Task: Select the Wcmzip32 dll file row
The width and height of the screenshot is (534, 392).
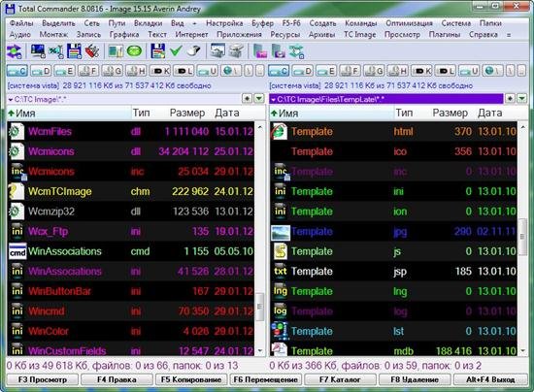Action: point(131,212)
